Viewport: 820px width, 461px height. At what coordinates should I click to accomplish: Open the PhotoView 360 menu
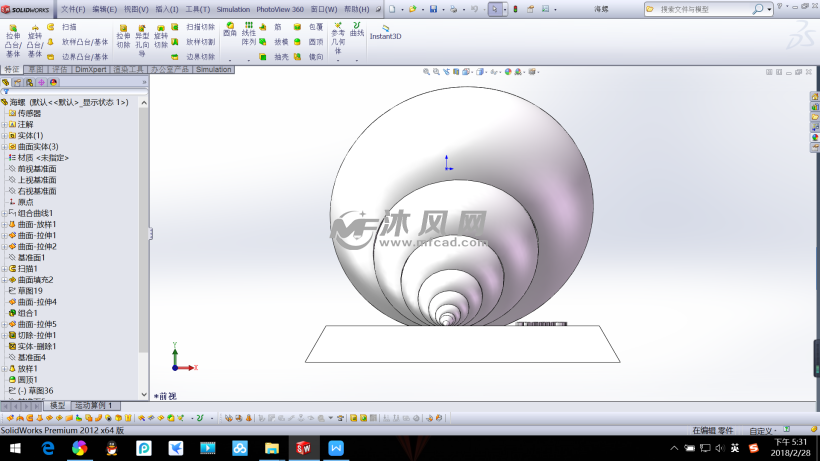click(x=280, y=9)
